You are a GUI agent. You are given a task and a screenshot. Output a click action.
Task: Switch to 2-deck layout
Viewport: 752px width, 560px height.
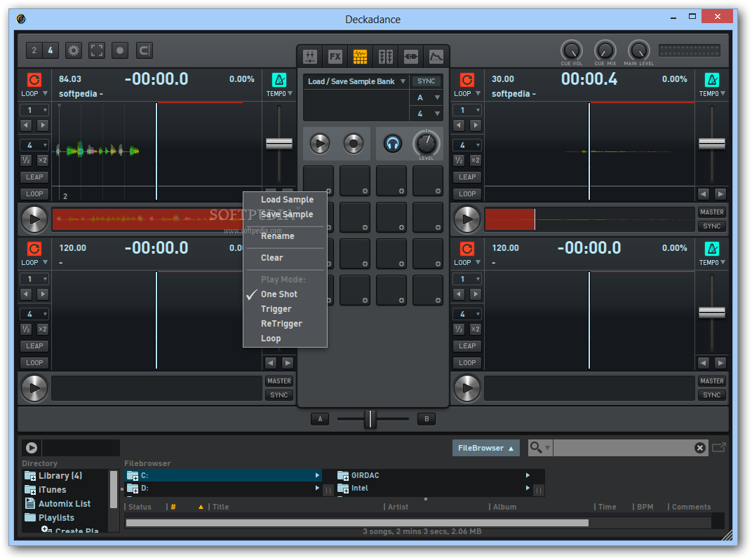[34, 50]
